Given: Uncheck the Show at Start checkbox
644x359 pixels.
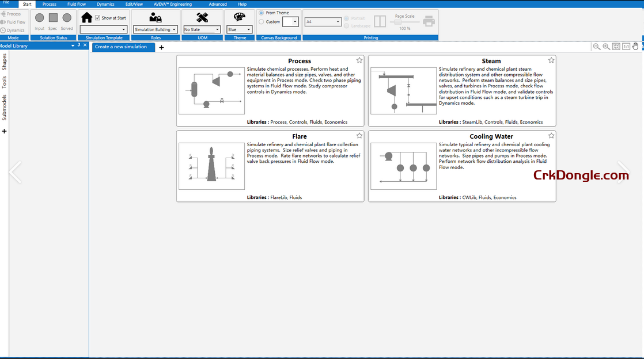Looking at the screenshot, I should [97, 17].
